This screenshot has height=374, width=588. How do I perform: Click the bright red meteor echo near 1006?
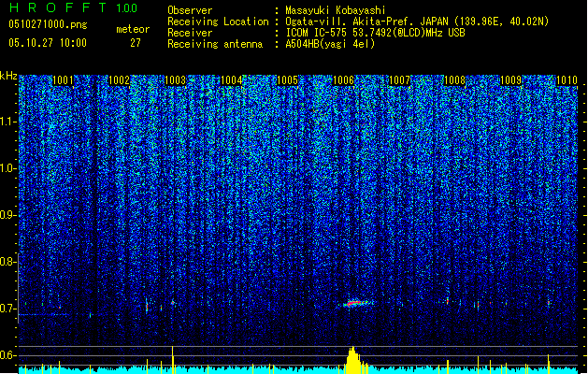click(356, 303)
